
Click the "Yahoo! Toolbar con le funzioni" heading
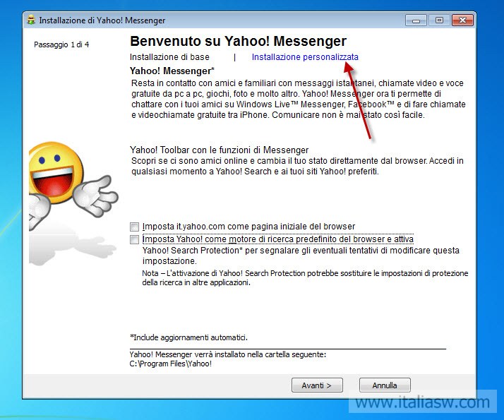220,150
